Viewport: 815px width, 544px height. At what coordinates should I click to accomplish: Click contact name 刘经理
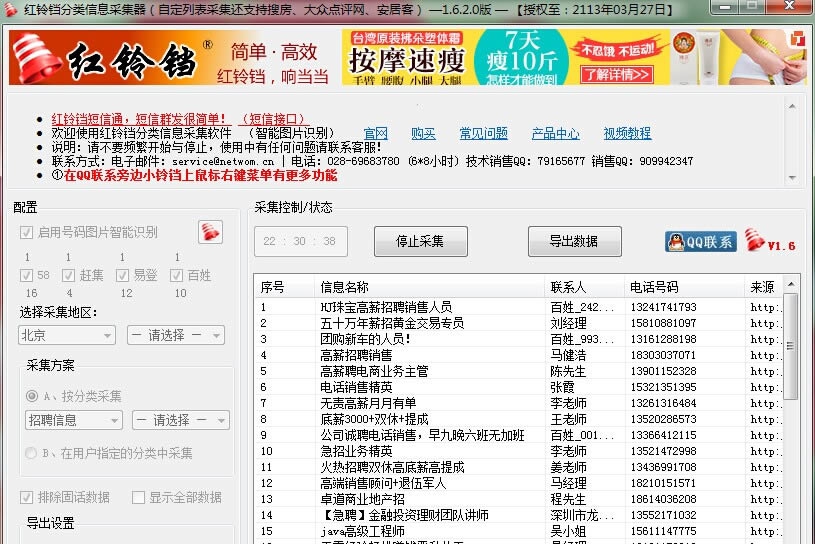(x=569, y=323)
